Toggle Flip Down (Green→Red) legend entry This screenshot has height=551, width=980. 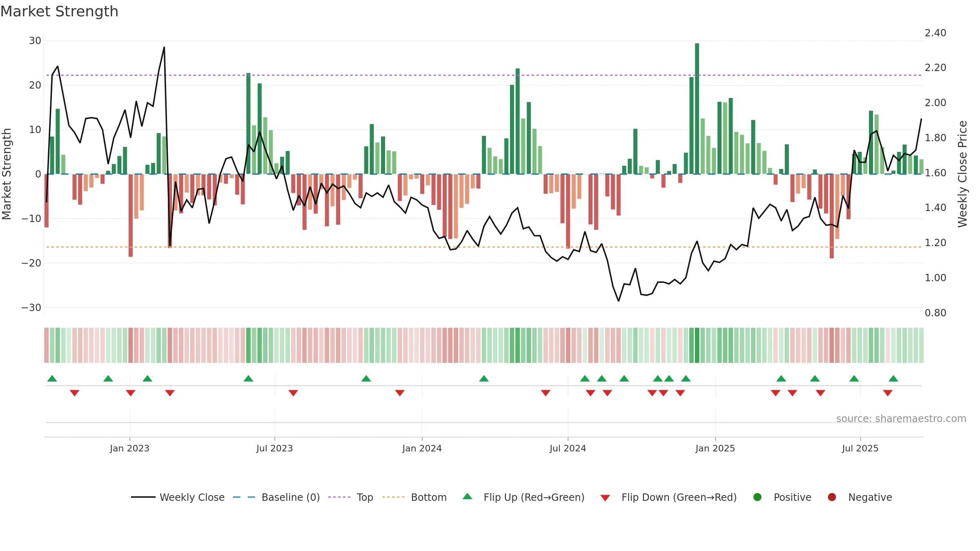point(668,497)
